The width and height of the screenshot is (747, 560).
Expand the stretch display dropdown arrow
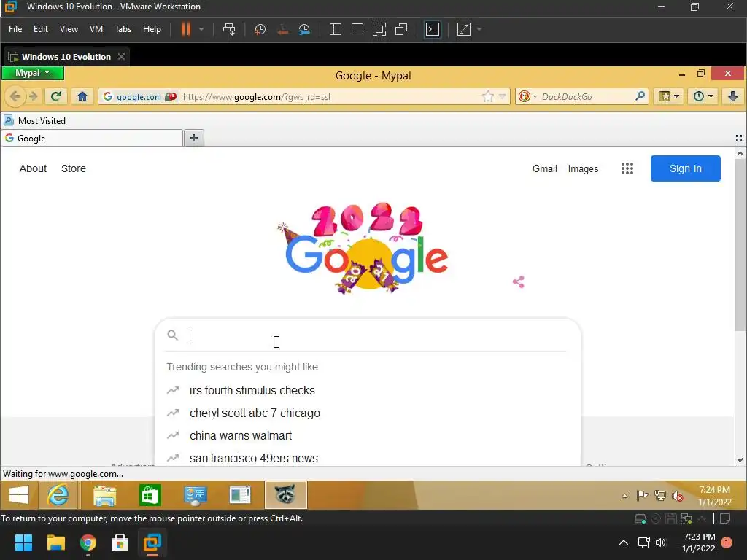[479, 29]
